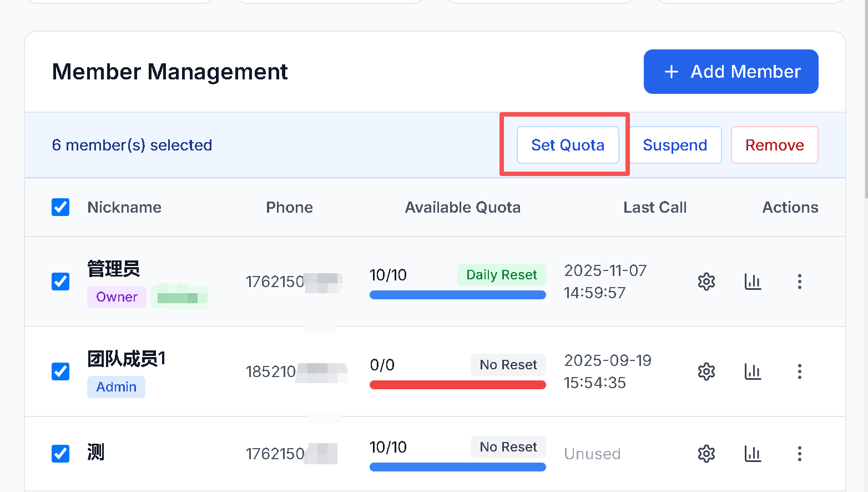The width and height of the screenshot is (868, 492).
Task: Uncheck the 管理员 member checkbox
Action: tap(60, 282)
